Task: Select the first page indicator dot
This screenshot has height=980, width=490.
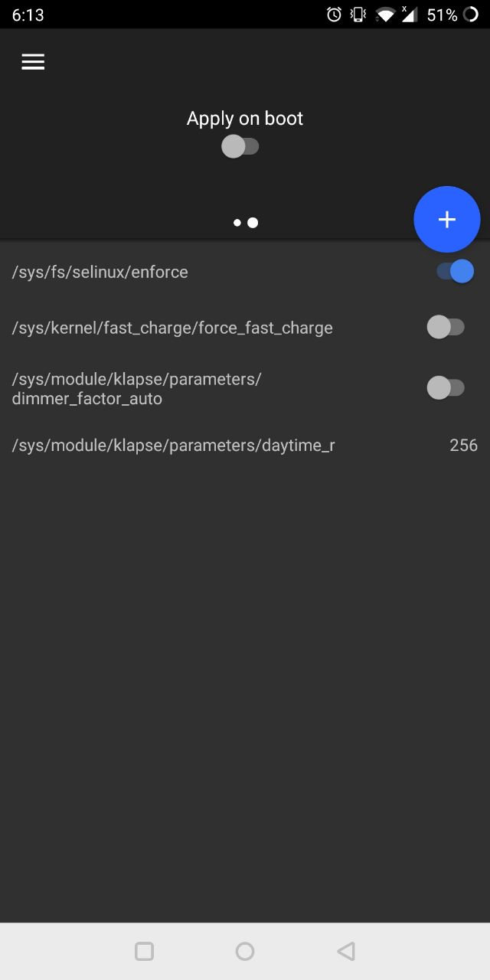Action: tap(237, 223)
